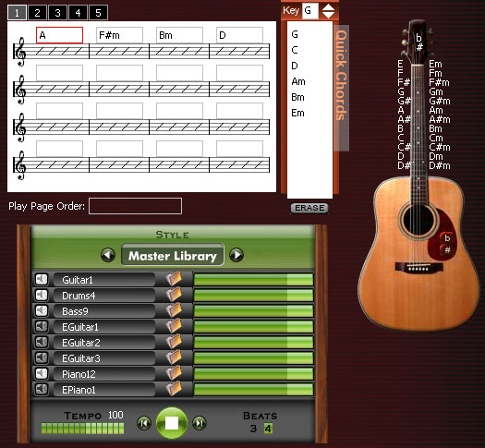The height and width of the screenshot is (448, 485).
Task: Open the folder icon for Piano12 track
Action: pos(174,373)
